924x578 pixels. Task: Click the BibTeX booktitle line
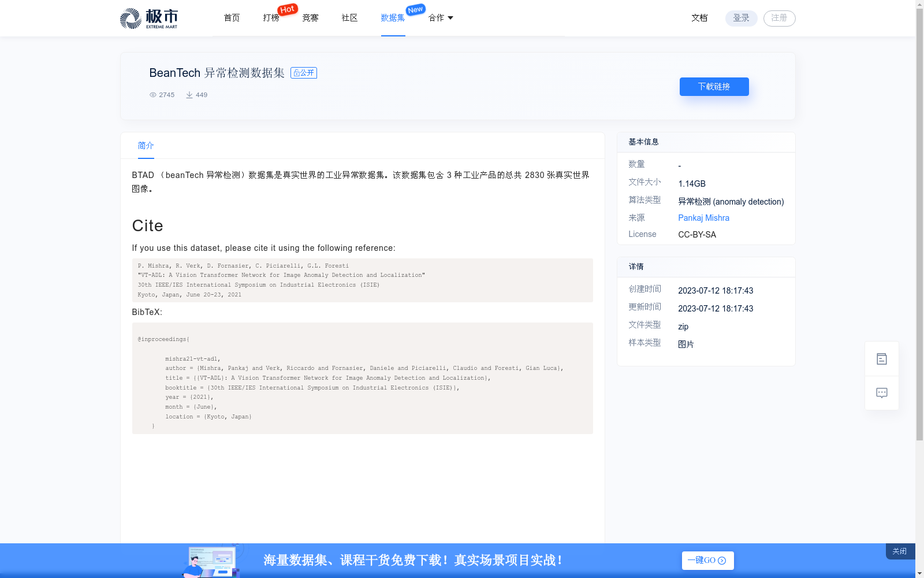click(x=312, y=388)
